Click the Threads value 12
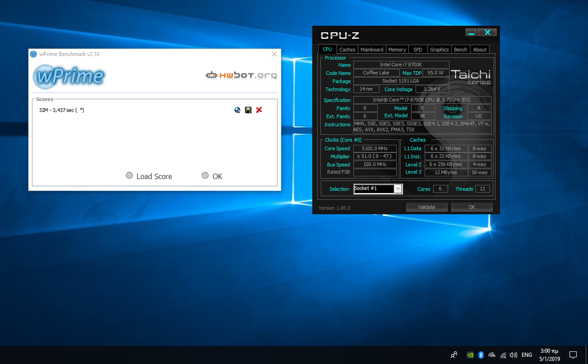The height and width of the screenshot is (364, 588). pyautogui.click(x=483, y=189)
